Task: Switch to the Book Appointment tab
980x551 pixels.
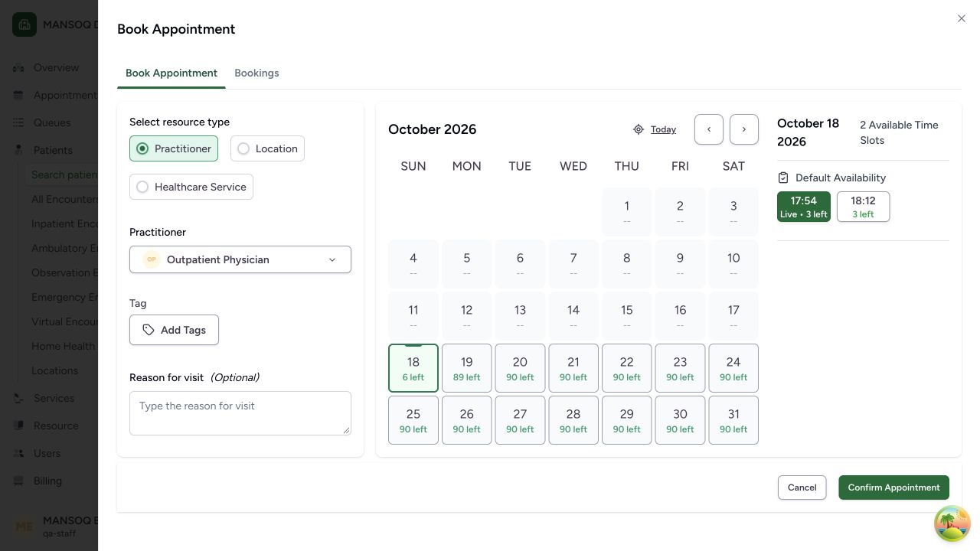Action: coord(171,73)
